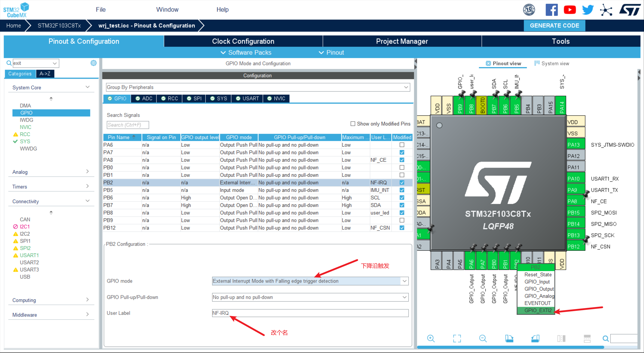Open the GPIO Pull-up/Pull-down dropdown
The width and height of the screenshot is (644, 353).
tap(310, 297)
